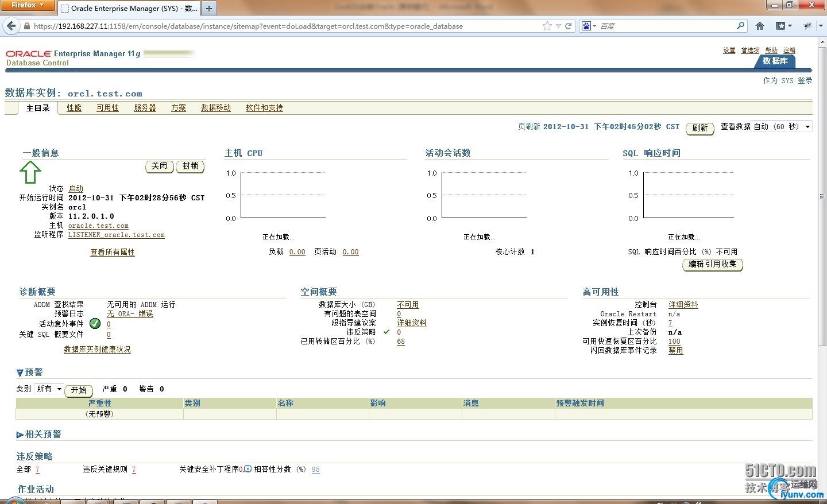Open the console 详细资料 link
The width and height of the screenshot is (827, 504).
(683, 305)
